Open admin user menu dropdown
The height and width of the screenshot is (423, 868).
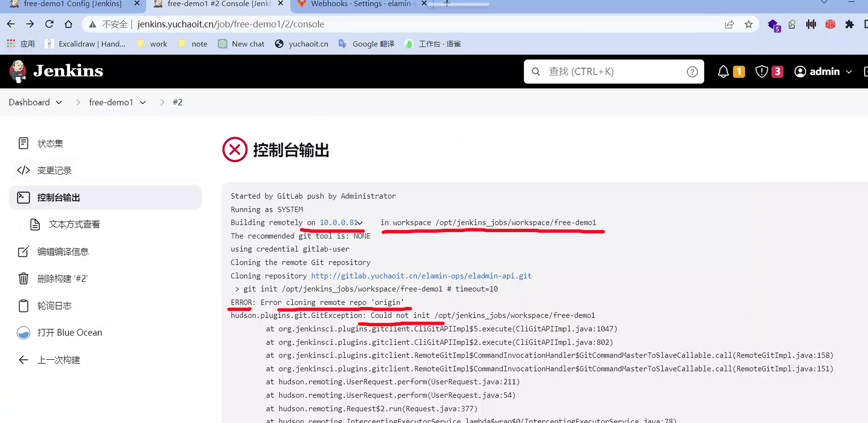pos(849,72)
